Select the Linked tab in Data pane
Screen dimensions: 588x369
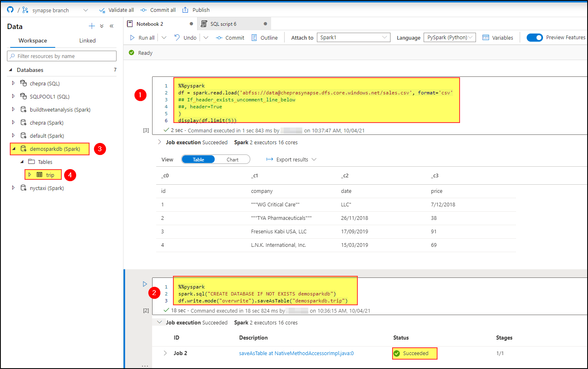(87, 40)
